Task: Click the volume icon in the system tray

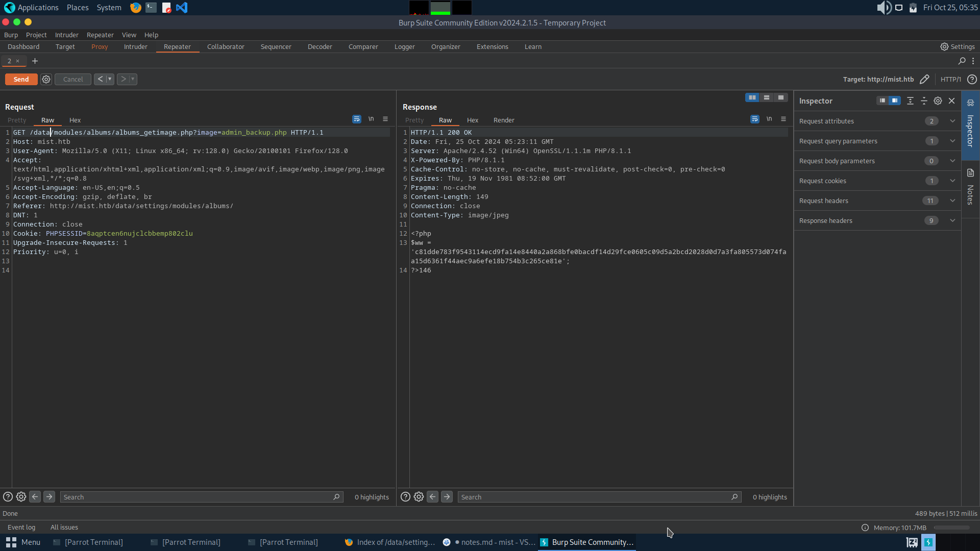Action: (x=884, y=8)
